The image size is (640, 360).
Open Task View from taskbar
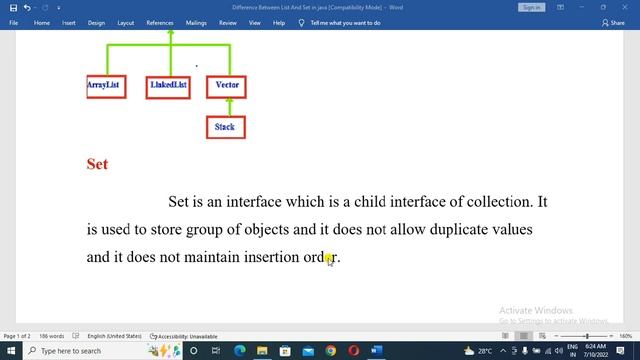point(216,351)
